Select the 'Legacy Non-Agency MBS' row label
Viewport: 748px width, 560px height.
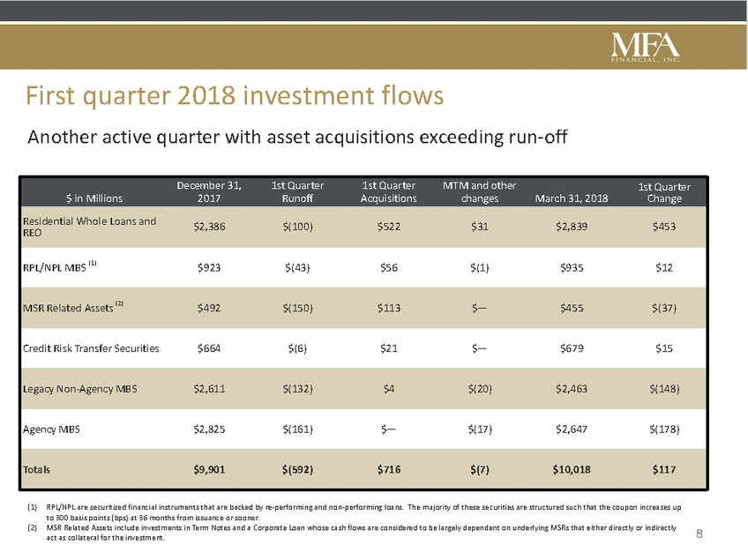(80, 389)
